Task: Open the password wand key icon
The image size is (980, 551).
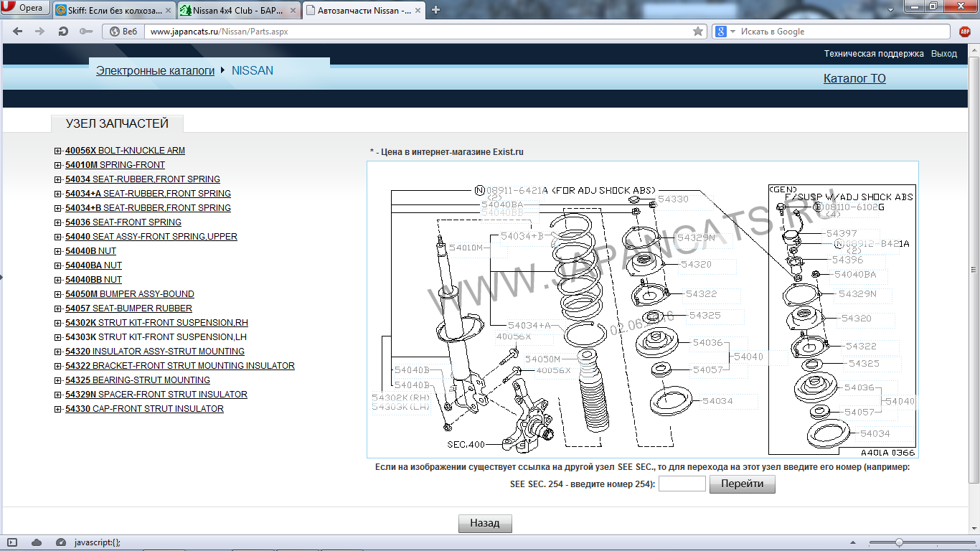Action: pos(86,32)
